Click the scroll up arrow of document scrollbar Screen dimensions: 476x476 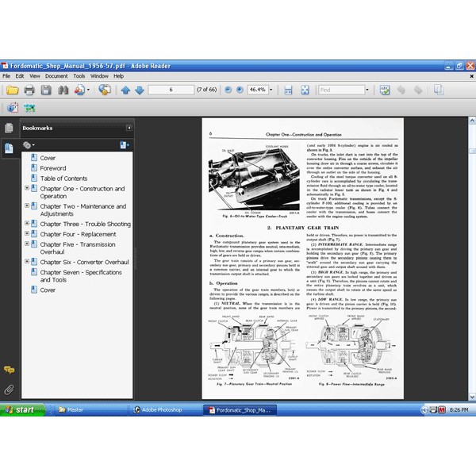tap(472, 121)
